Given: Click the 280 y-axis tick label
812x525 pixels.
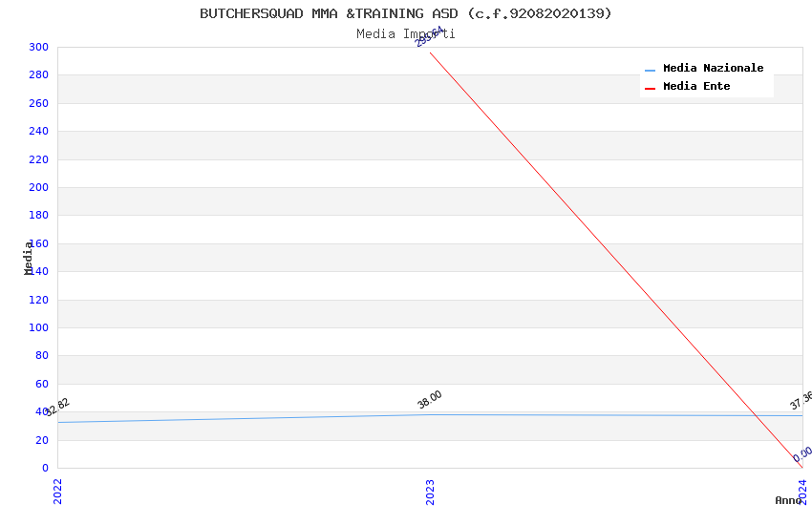Looking at the screenshot, I should [39, 74].
